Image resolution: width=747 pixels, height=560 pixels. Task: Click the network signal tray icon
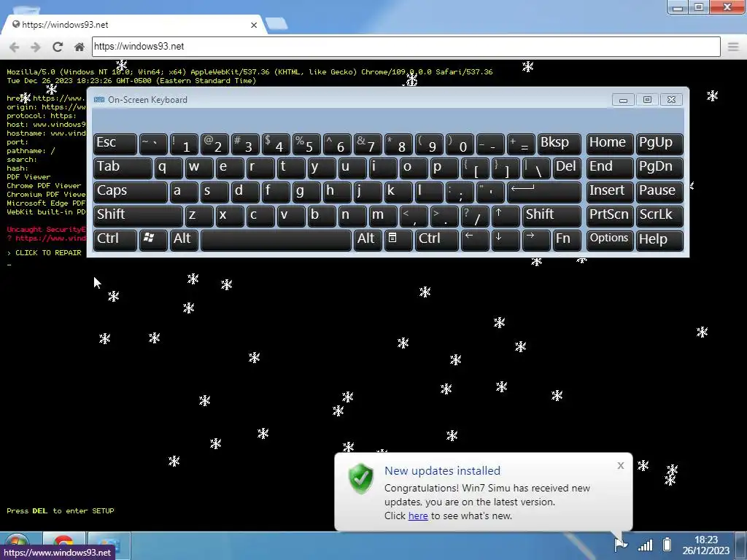(645, 544)
